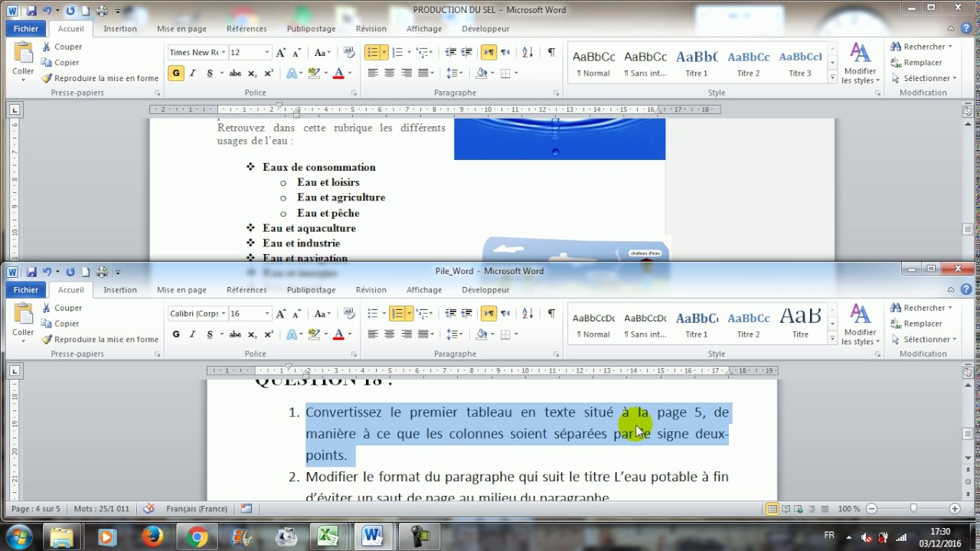980x551 pixels.
Task: Open font name dropdown in PRODUCTION DU SEL
Action: [224, 53]
